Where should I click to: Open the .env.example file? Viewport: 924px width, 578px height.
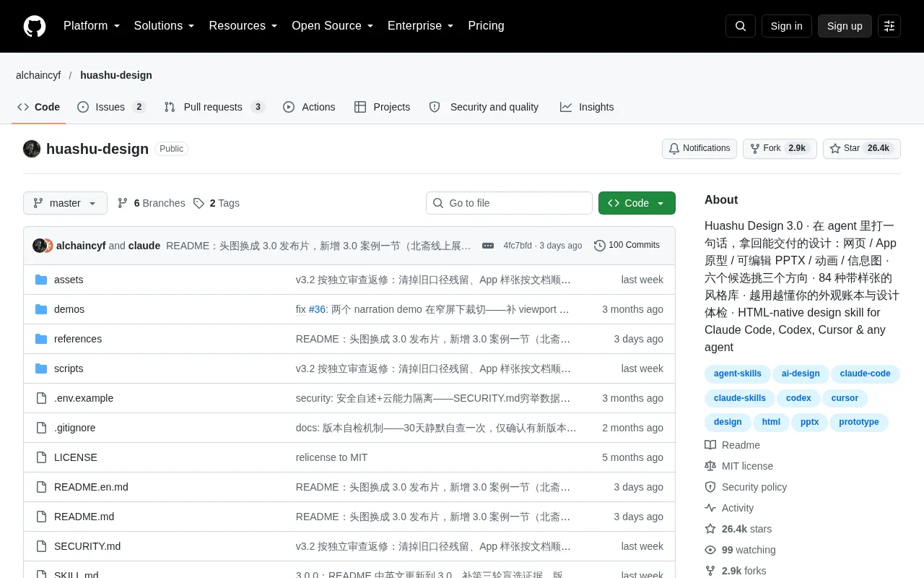coord(84,398)
